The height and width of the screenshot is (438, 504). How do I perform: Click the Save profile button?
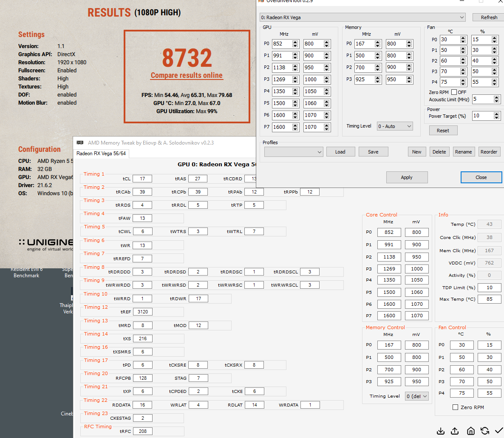tap(373, 152)
